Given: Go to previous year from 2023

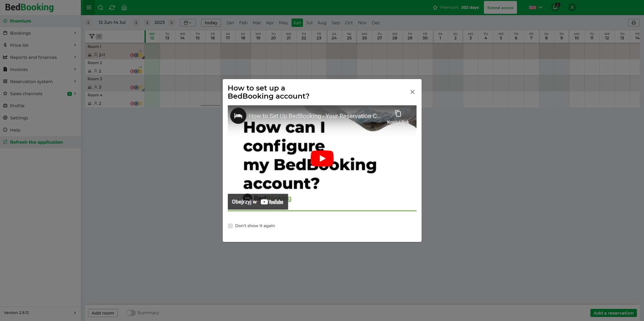Looking at the screenshot, I should click(147, 23).
